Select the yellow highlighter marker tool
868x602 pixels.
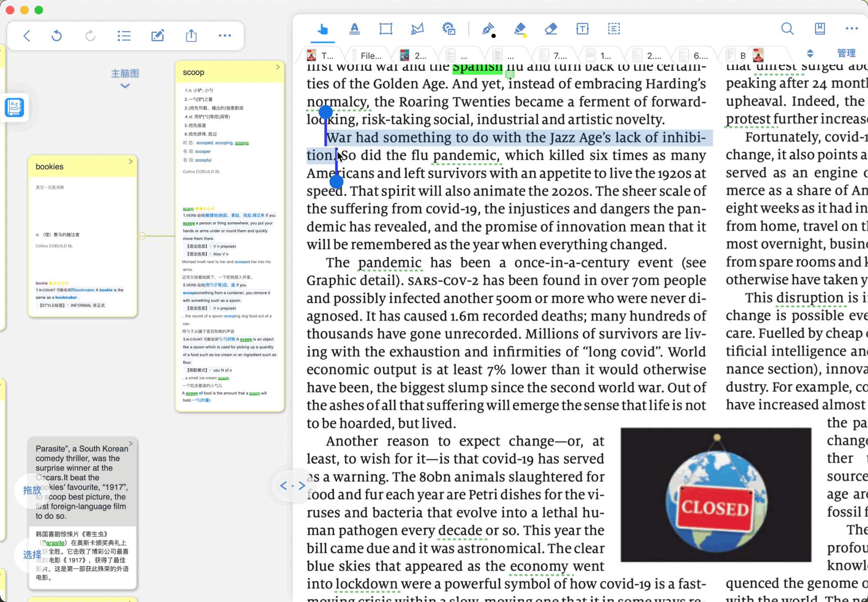click(x=520, y=29)
